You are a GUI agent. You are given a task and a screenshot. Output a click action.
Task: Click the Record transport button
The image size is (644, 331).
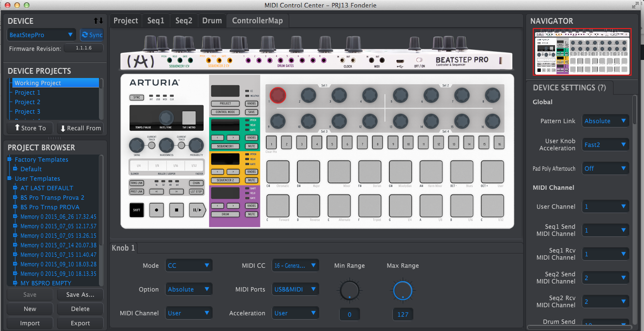click(156, 210)
